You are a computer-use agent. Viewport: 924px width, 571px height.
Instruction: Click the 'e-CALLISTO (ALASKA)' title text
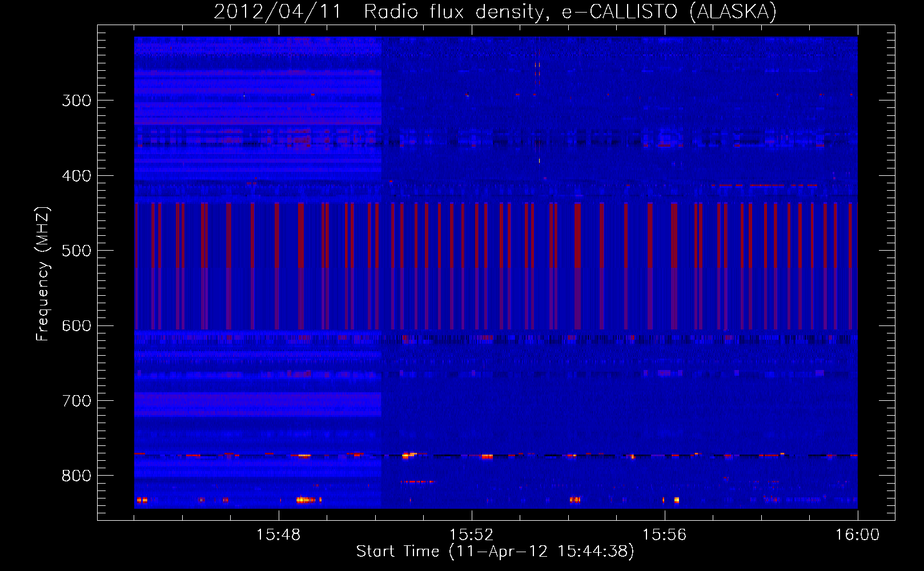tap(669, 12)
